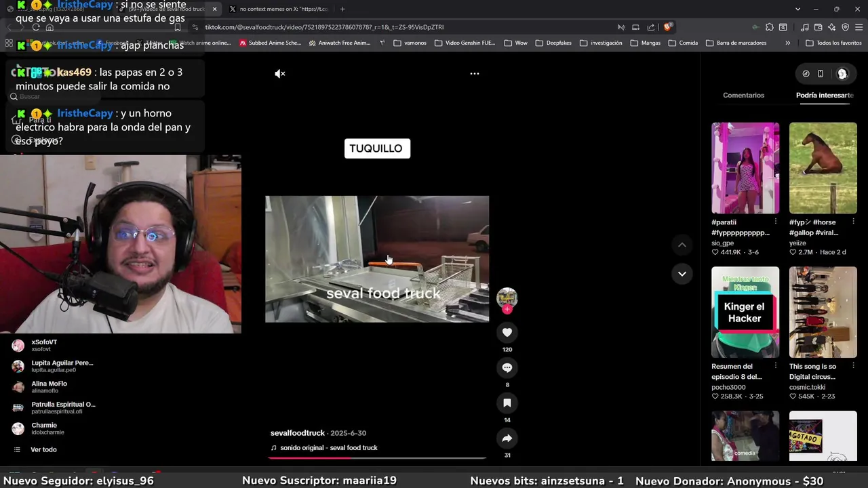Visit yeiize profile link
This screenshot has width=868, height=488.
pos(797,243)
